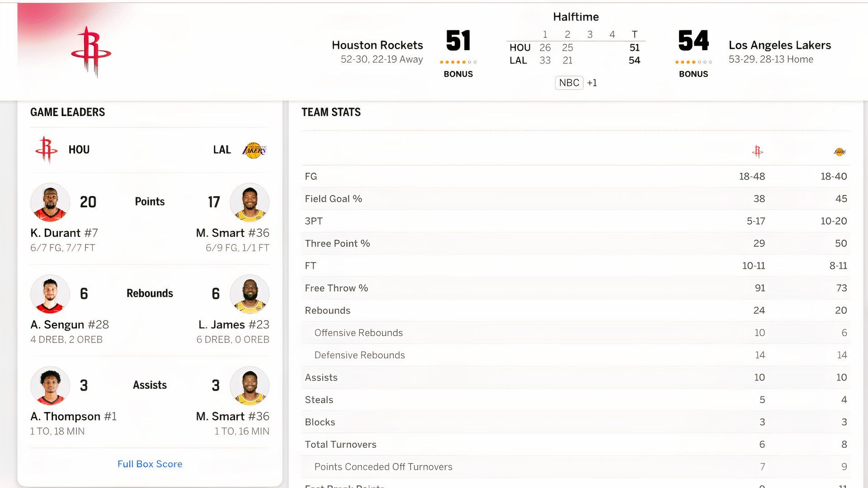Click LAL first quarter score 33
The width and height of the screenshot is (868, 488).
(545, 61)
